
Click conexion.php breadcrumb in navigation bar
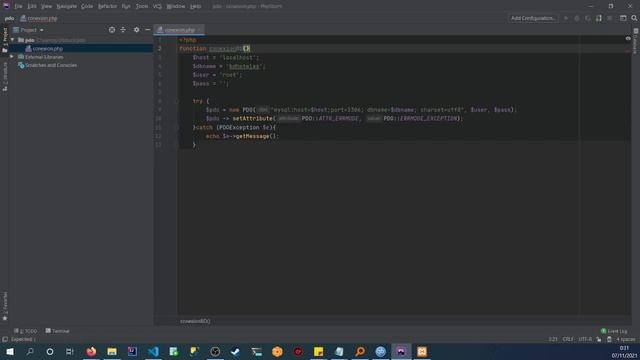(x=39, y=18)
